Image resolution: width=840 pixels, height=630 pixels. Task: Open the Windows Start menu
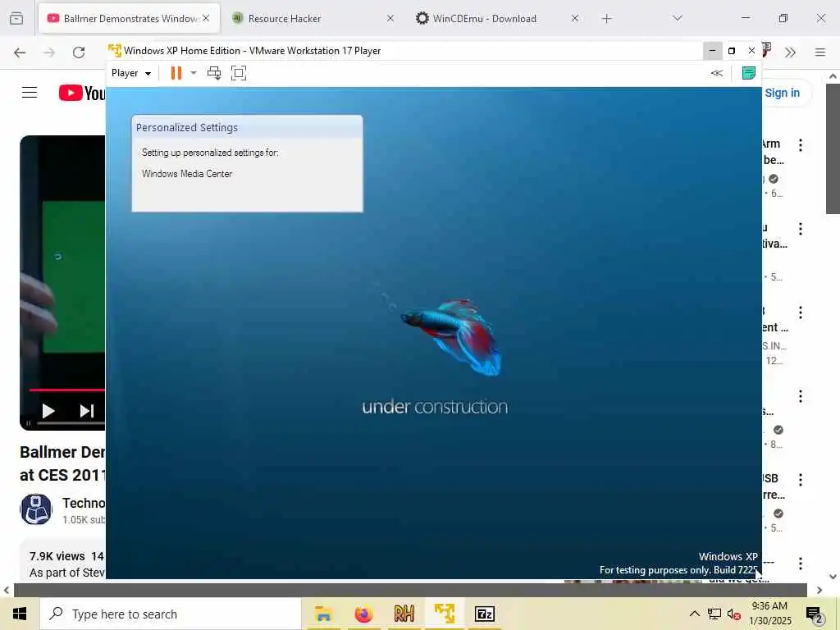(20, 614)
